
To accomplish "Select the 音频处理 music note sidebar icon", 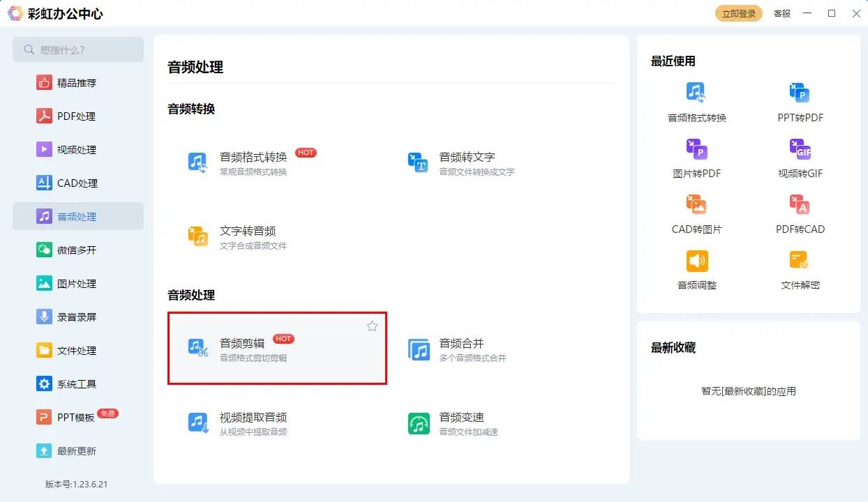I will tap(45, 217).
